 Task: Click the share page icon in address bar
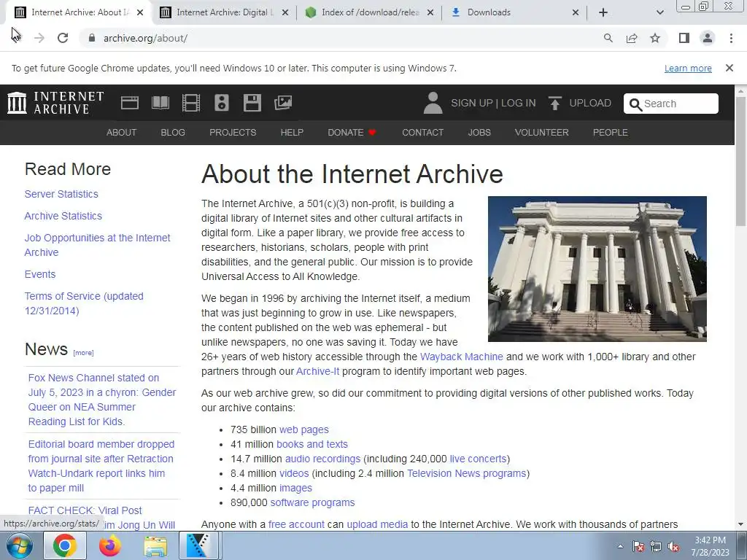[x=632, y=38]
